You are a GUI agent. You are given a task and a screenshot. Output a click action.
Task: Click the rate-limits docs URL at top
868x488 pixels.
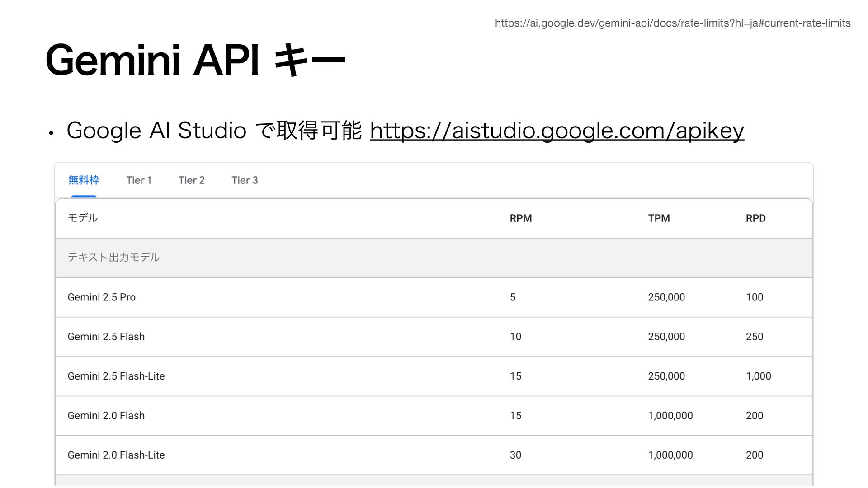673,23
